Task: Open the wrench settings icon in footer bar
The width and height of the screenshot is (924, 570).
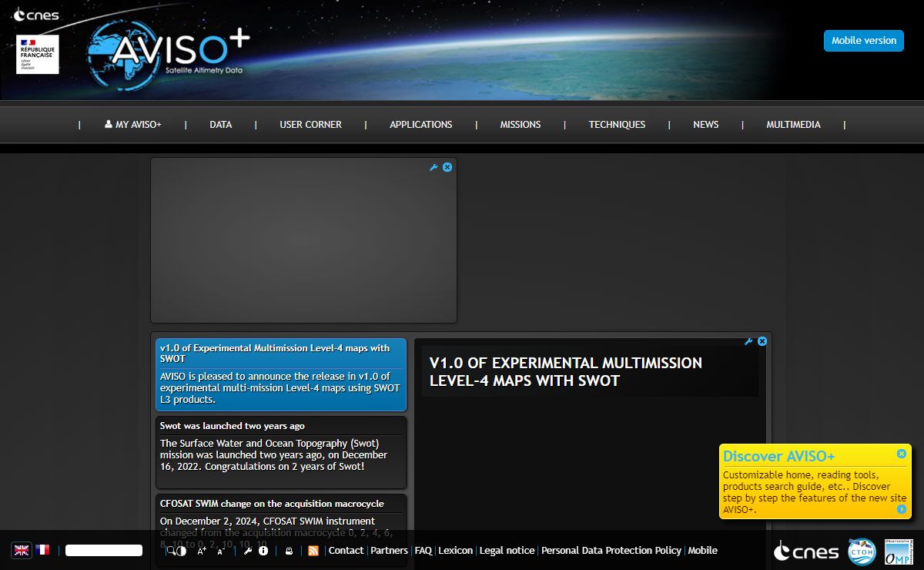Action: (247, 551)
